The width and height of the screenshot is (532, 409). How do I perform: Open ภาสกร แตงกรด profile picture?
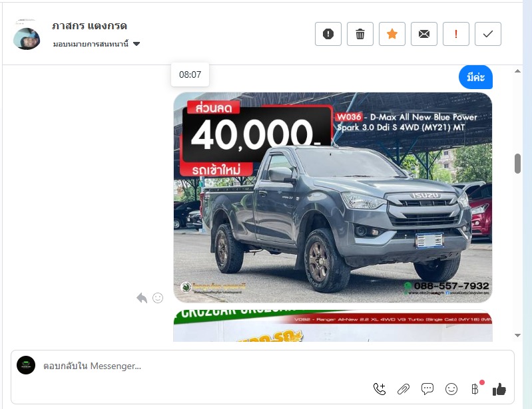point(27,39)
